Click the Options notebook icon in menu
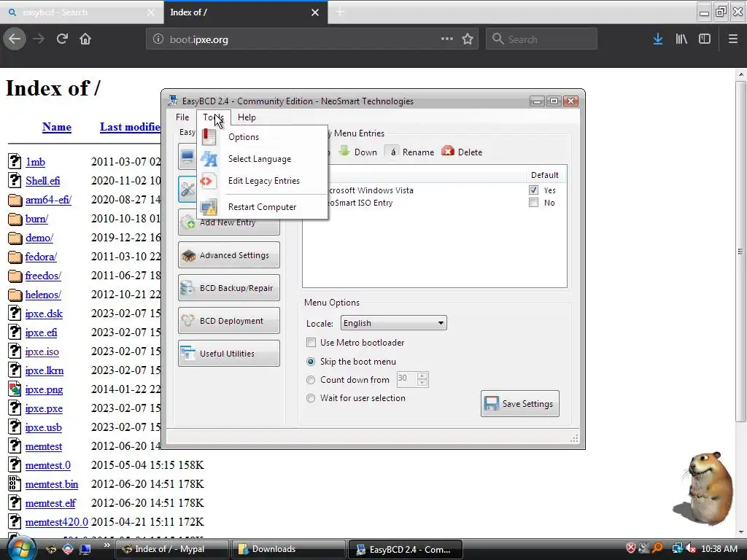 pos(209,137)
